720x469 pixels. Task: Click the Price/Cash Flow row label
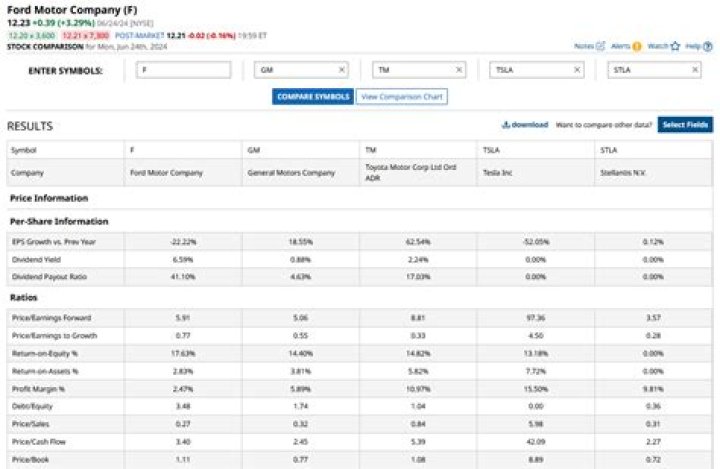[x=39, y=442]
